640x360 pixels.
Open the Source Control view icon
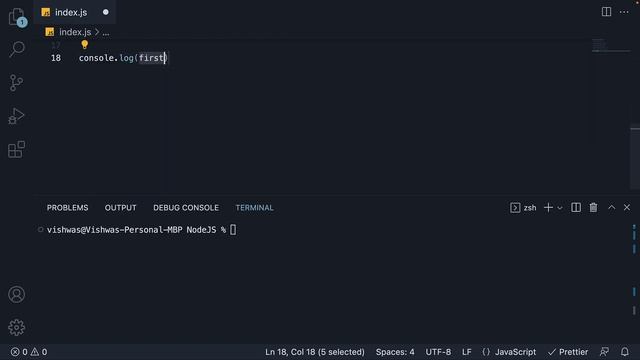[16, 83]
